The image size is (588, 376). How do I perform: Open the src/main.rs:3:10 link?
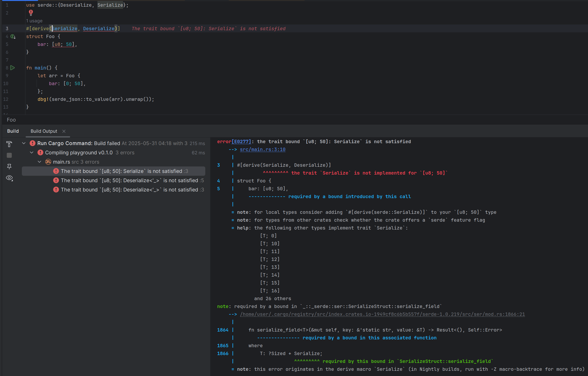(x=263, y=149)
